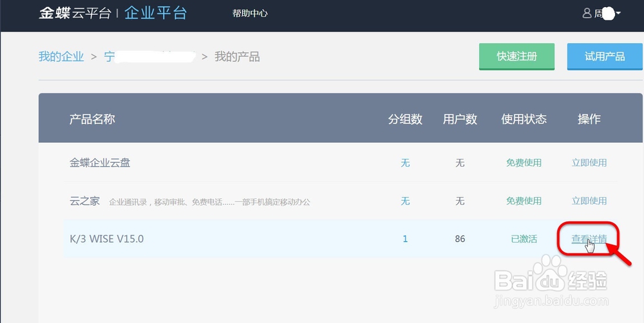Click the 用户数 column header
The width and height of the screenshot is (644, 323).
460,119
